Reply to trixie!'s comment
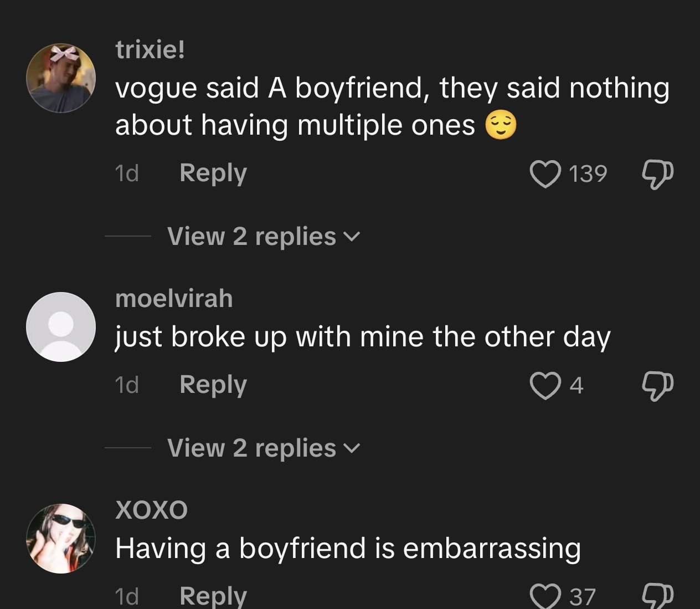Image resolution: width=700 pixels, height=609 pixels. click(213, 173)
